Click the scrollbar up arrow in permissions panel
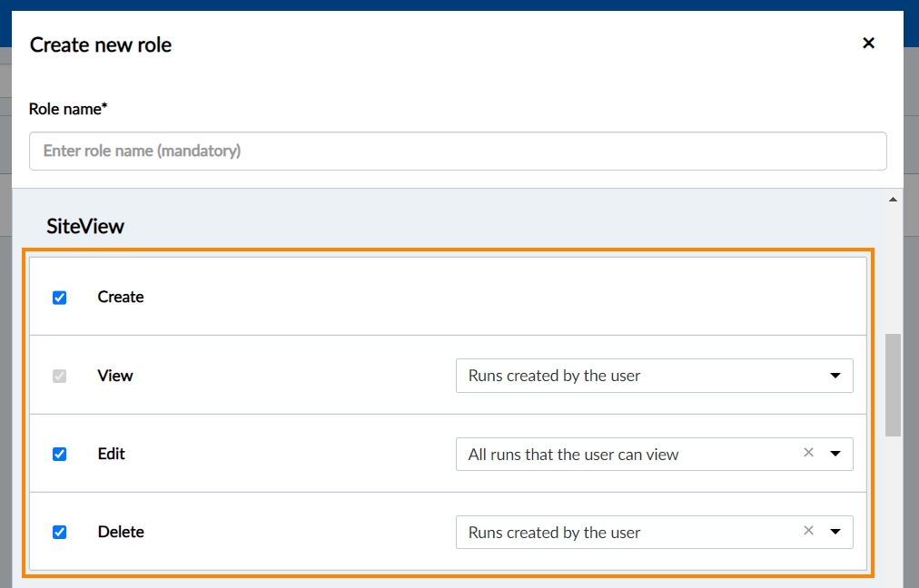This screenshot has height=588, width=919. tap(893, 199)
